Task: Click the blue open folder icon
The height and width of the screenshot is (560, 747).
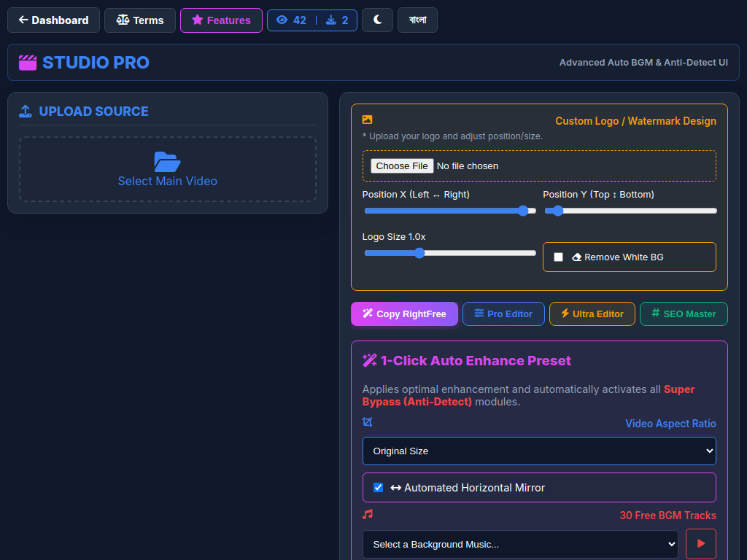Action: [x=167, y=162]
